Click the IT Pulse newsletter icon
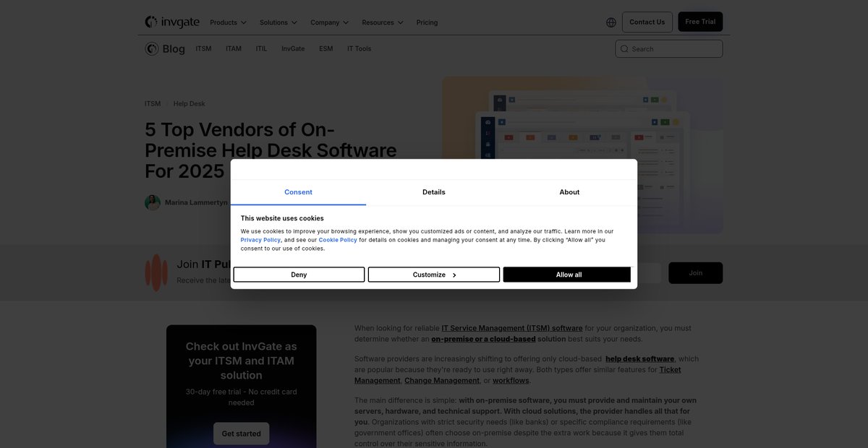This screenshot has width=868, height=448. pyautogui.click(x=156, y=272)
